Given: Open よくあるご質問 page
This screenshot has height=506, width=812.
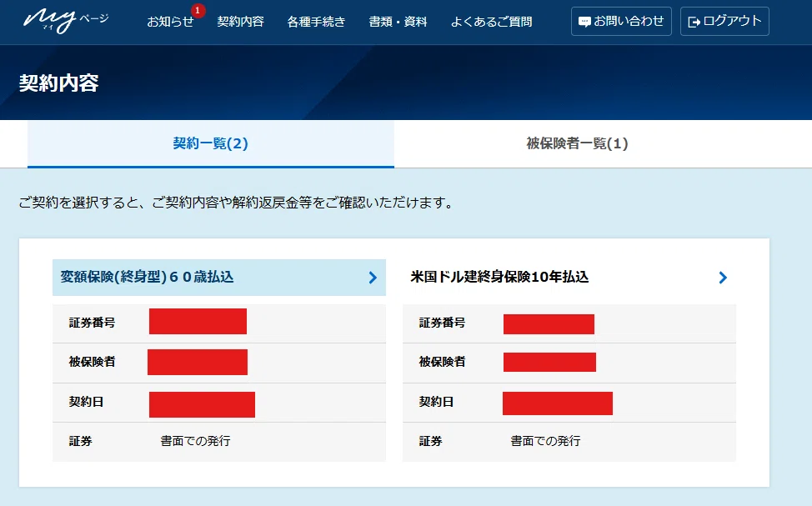Looking at the screenshot, I should [x=491, y=22].
